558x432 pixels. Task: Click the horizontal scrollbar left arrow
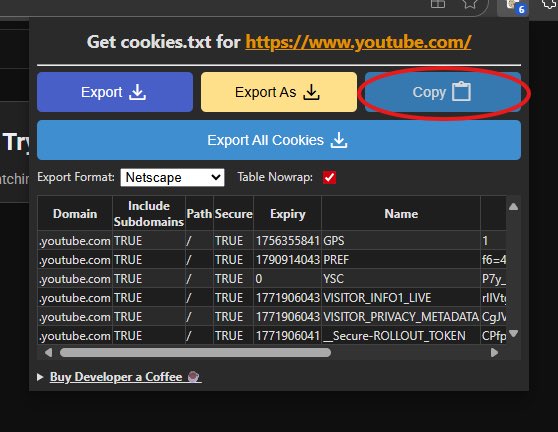[x=48, y=353]
